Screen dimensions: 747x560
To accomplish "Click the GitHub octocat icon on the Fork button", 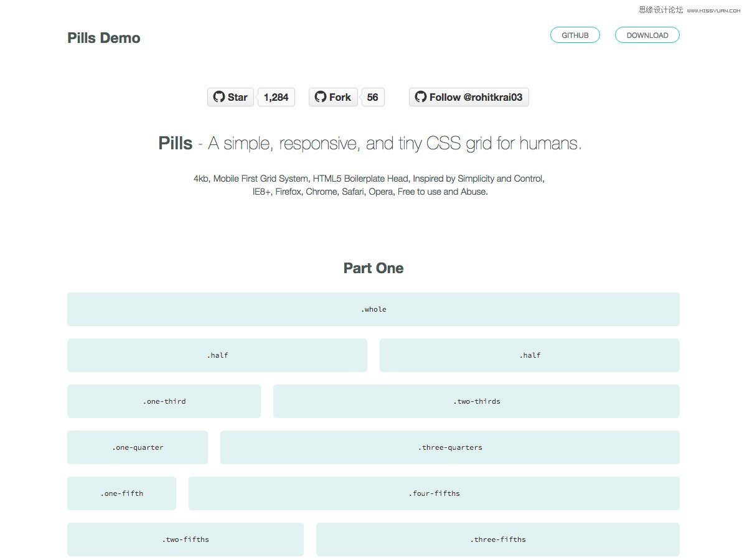I will (321, 97).
